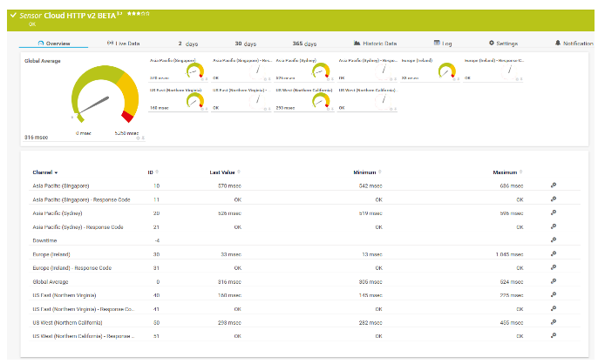The height and width of the screenshot is (364, 598).
Task: Open settings for US West (Northern California) msec row
Action: click(x=554, y=322)
